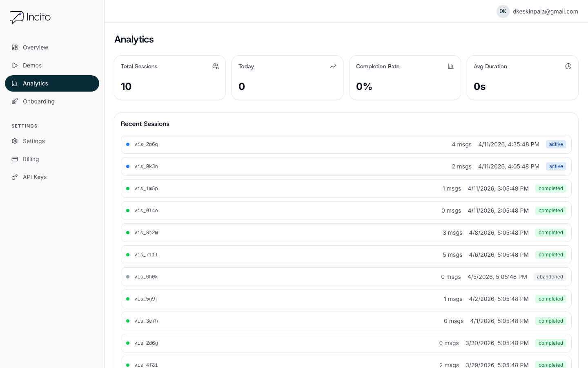Click the active badge on vis_9k3n
The height and width of the screenshot is (368, 588).
[556, 166]
